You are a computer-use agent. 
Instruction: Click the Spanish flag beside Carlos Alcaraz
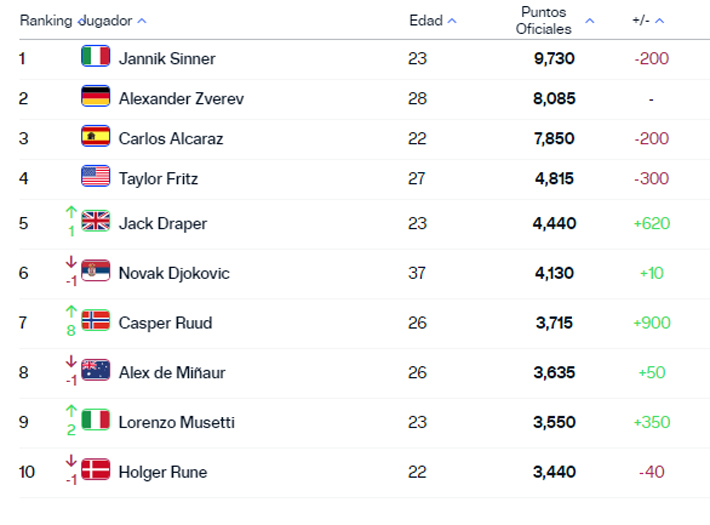coord(96,137)
